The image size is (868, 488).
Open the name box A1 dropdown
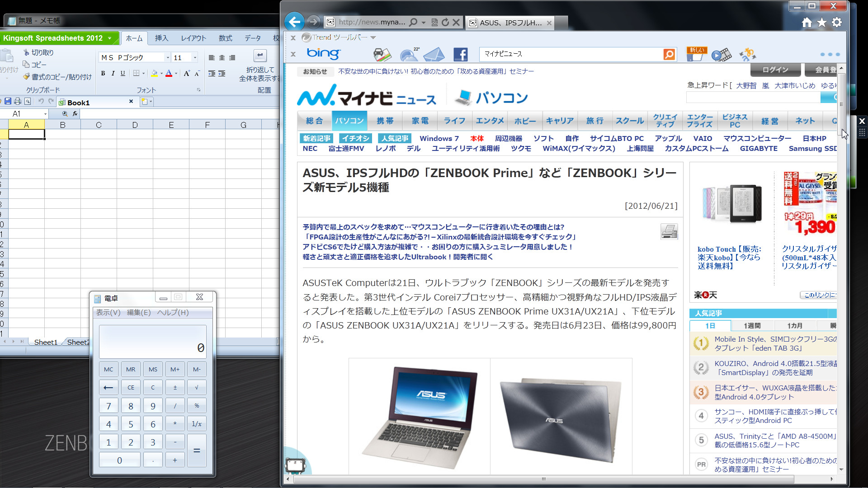(45, 114)
